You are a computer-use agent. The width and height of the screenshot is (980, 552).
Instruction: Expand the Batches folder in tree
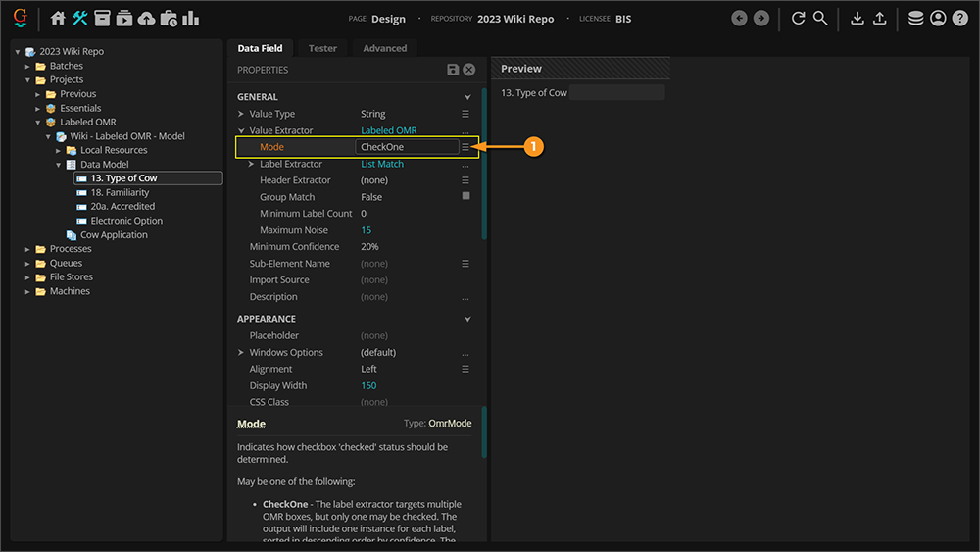coord(29,66)
